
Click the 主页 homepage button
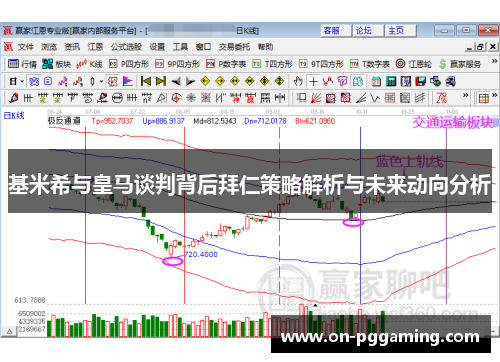point(400,31)
